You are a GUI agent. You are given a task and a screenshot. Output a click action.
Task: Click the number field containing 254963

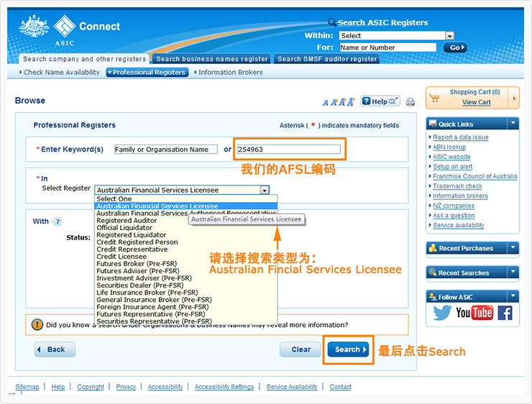[289, 150]
